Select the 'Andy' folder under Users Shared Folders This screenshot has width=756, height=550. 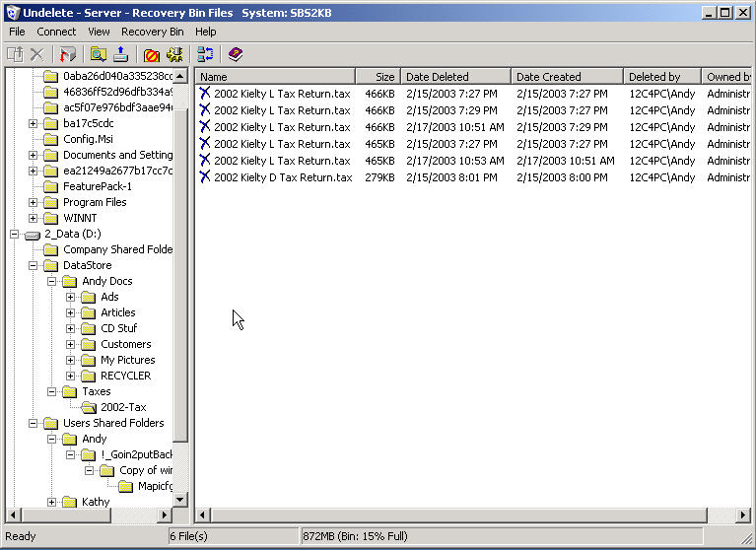(x=94, y=440)
